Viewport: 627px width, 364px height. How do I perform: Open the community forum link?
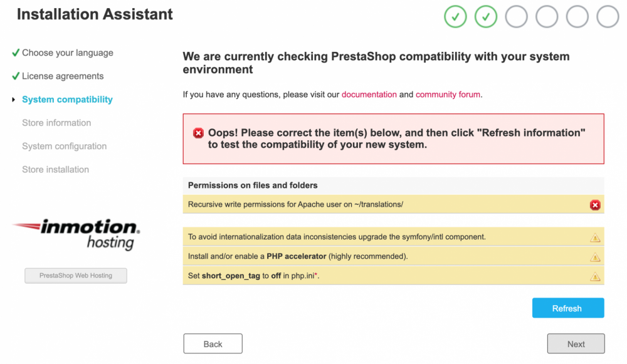[448, 95]
